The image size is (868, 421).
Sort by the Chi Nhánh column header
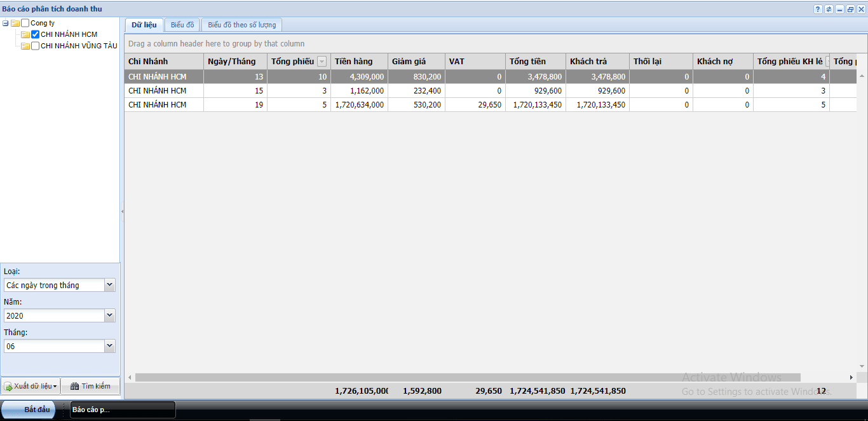(164, 62)
